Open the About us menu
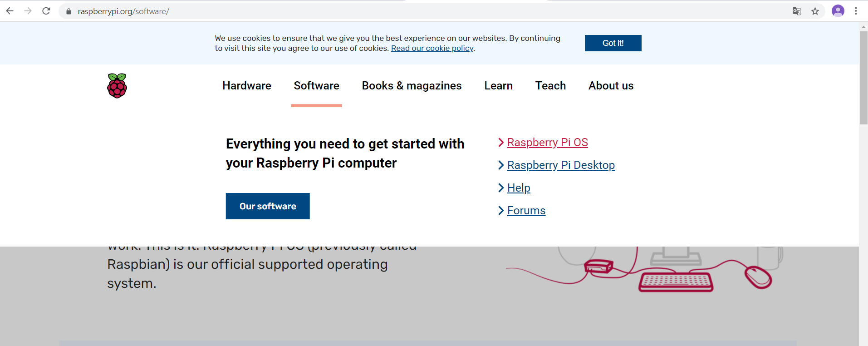This screenshot has width=868, height=346. 611,85
